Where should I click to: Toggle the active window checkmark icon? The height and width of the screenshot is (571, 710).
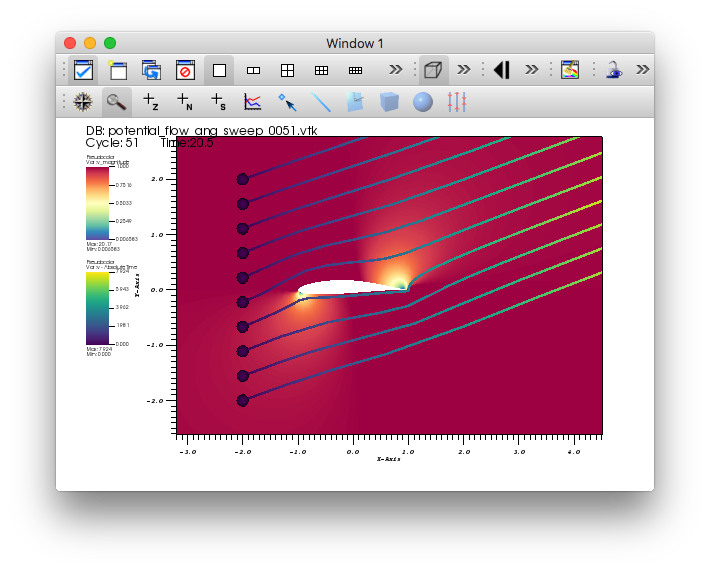click(83, 70)
